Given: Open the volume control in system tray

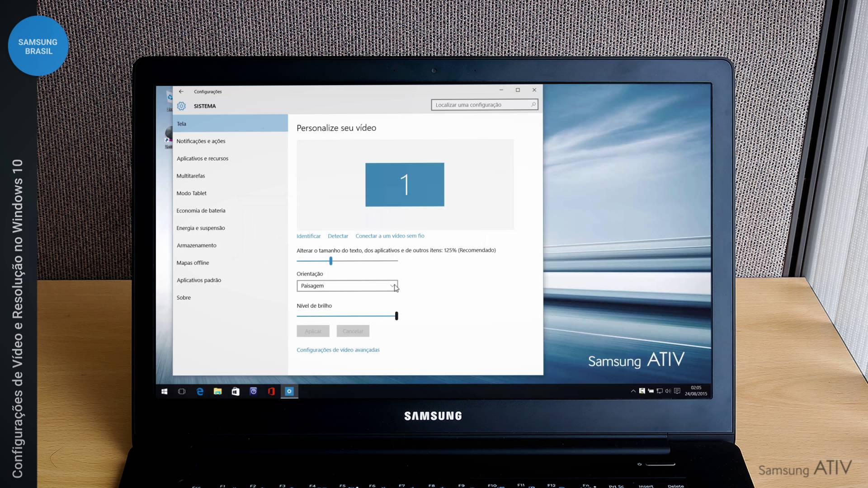Looking at the screenshot, I should coord(668,391).
